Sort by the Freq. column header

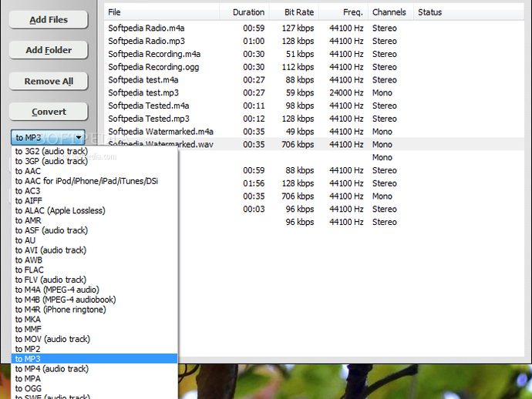(x=343, y=12)
